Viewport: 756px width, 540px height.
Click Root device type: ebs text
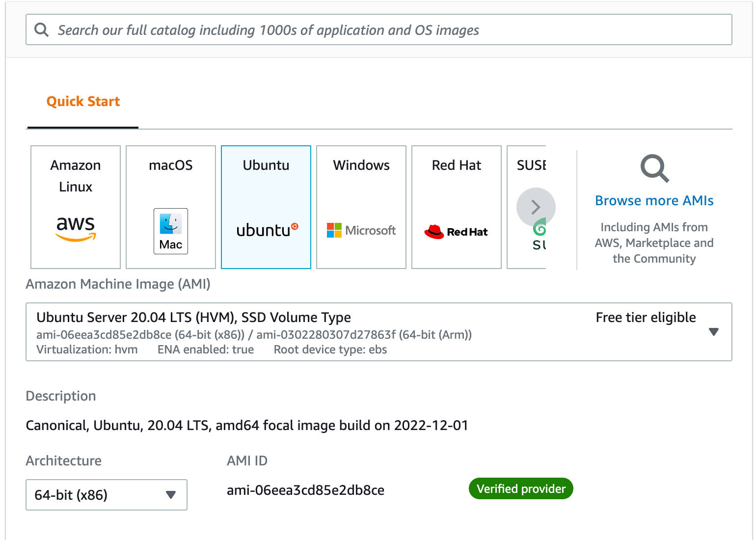(x=330, y=350)
